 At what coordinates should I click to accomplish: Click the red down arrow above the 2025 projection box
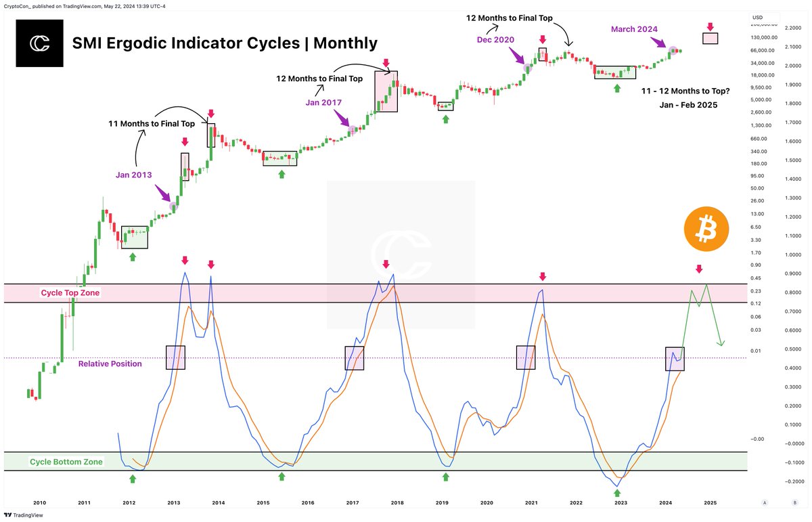710,26
